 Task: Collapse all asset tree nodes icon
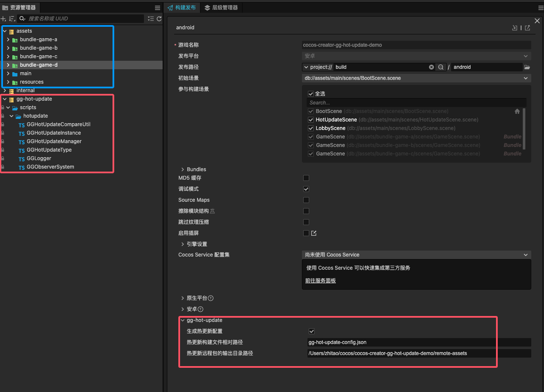[151, 19]
